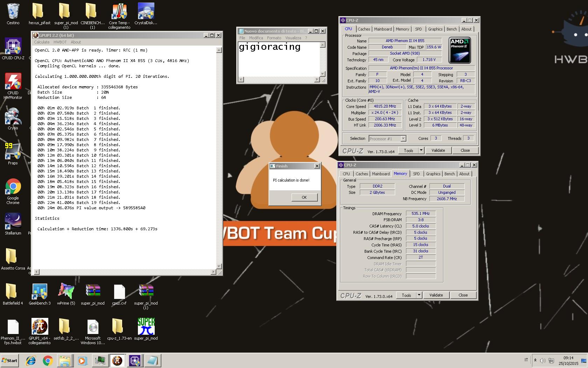
Task: Open GPUPI_x64 collegamento shortcut
Action: [40, 332]
